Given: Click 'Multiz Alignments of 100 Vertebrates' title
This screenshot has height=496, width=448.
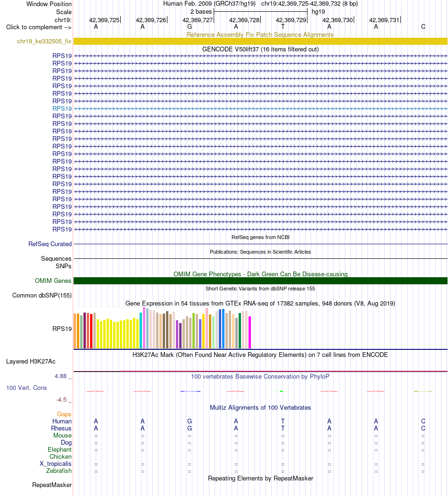Looking at the screenshot, I should 260,407.
